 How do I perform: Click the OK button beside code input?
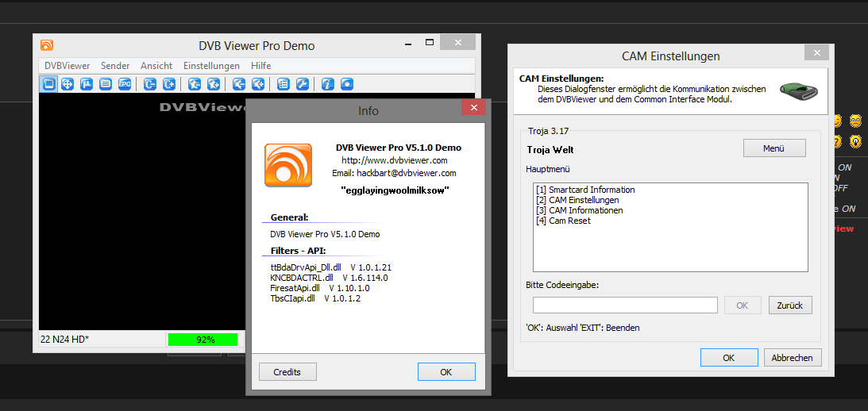(742, 305)
